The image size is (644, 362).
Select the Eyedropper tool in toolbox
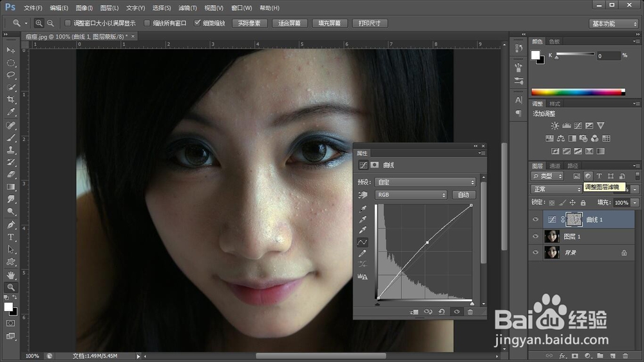click(11, 112)
